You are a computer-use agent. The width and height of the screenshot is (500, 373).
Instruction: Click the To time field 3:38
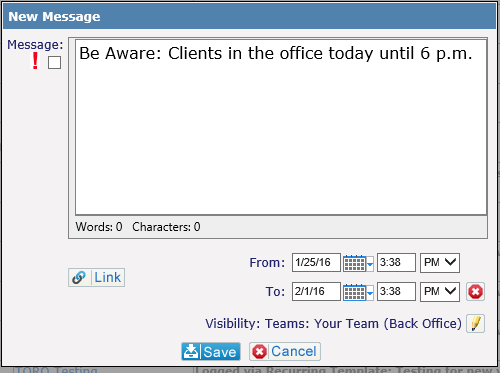(396, 292)
